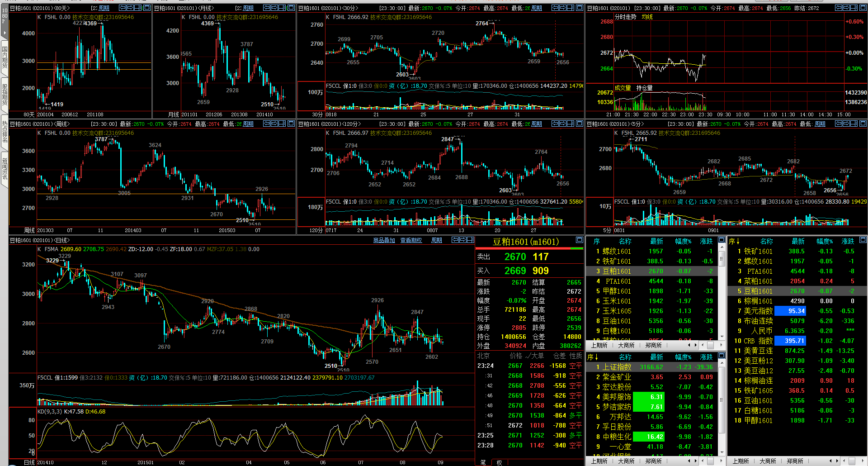Open 周期 dropdown in the 80天 chart

[104, 8]
